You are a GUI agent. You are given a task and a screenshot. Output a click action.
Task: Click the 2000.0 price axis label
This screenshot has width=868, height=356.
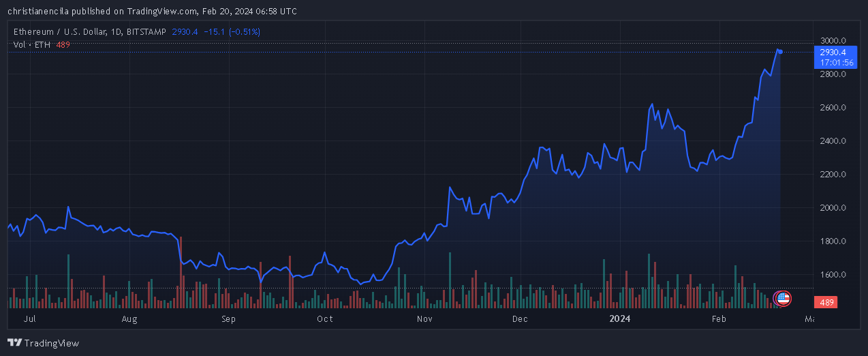coord(833,208)
